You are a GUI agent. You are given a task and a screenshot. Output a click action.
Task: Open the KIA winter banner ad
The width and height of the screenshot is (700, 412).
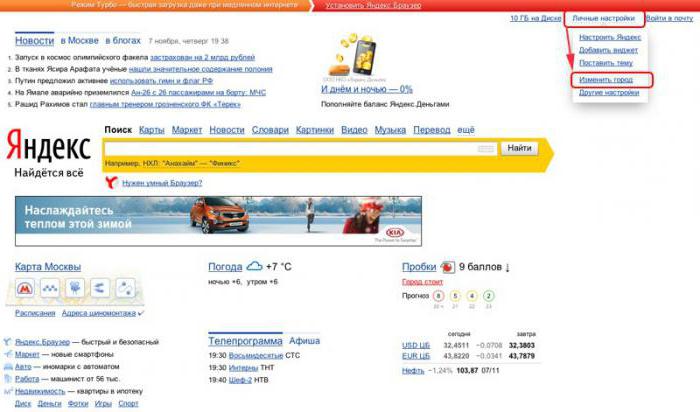coord(218,221)
